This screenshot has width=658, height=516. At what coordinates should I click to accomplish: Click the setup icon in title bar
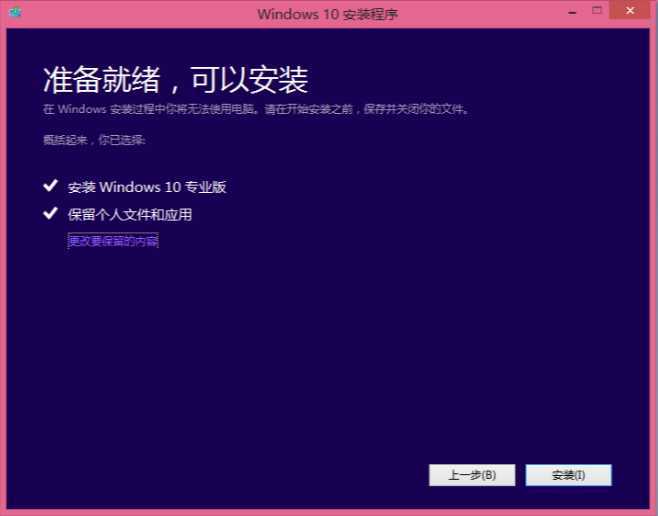point(16,13)
